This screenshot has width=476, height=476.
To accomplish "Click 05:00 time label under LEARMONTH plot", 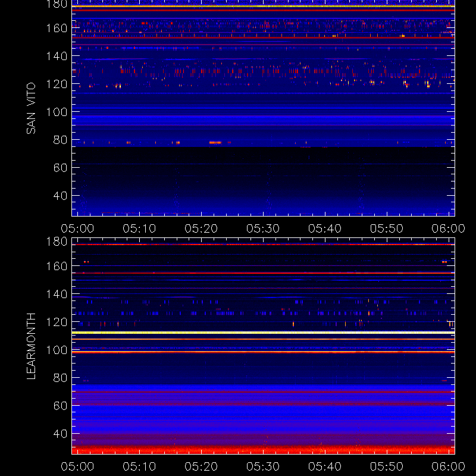I will 77,466.
